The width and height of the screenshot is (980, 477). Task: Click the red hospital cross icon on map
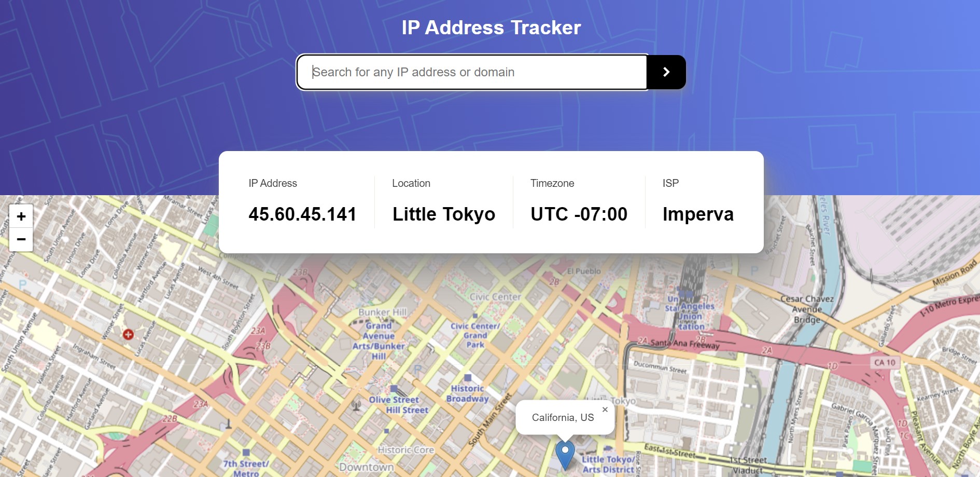(128, 334)
